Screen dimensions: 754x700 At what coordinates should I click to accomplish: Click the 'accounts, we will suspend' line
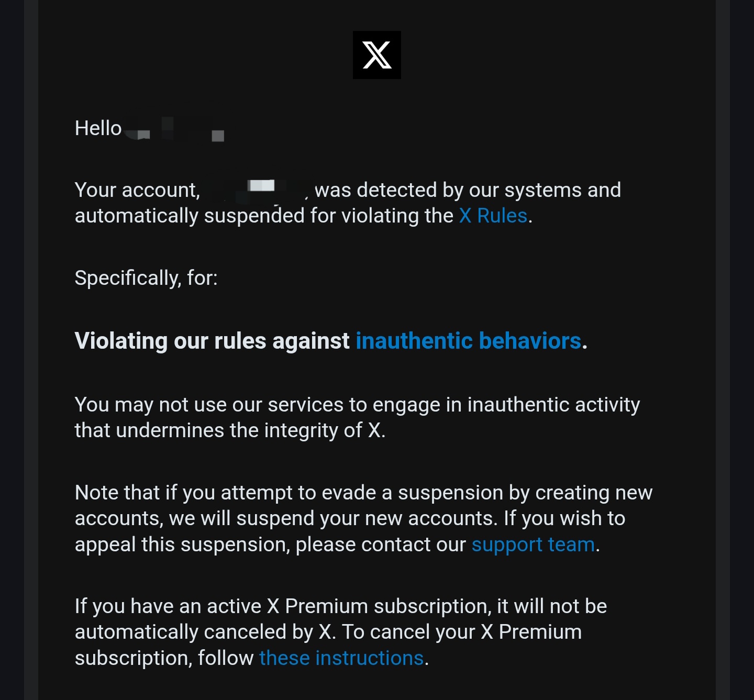tap(350, 518)
